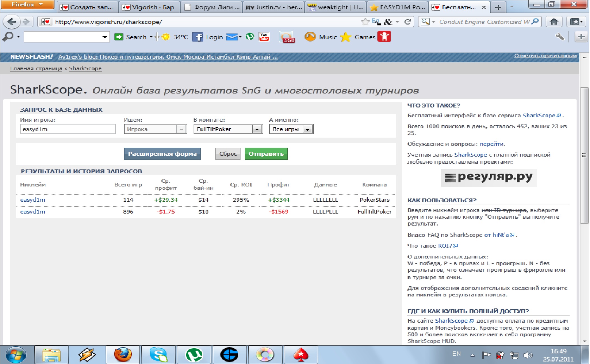Image resolution: width=590 pixels, height=364 pixels.
Task: Click the page vertical scrollbar thumb
Action: pos(584,155)
